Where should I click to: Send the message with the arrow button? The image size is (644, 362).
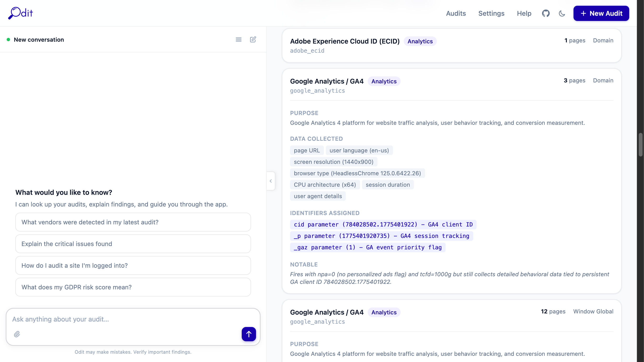[248, 334]
